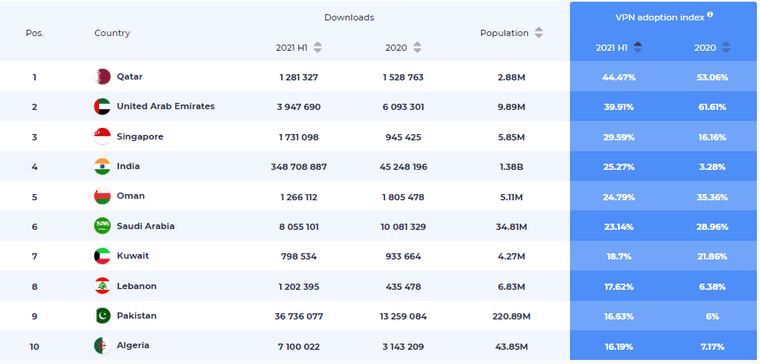Click Kuwait 2020 adoption index 21.86%

(712, 257)
